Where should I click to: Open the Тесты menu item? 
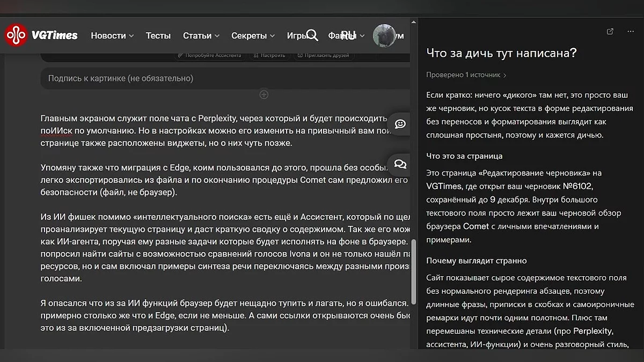tap(158, 36)
